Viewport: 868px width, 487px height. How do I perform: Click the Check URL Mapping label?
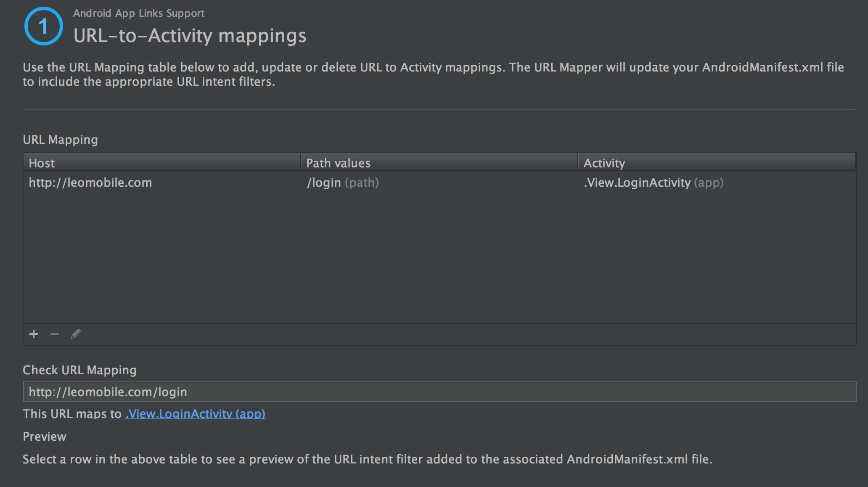pos(79,370)
